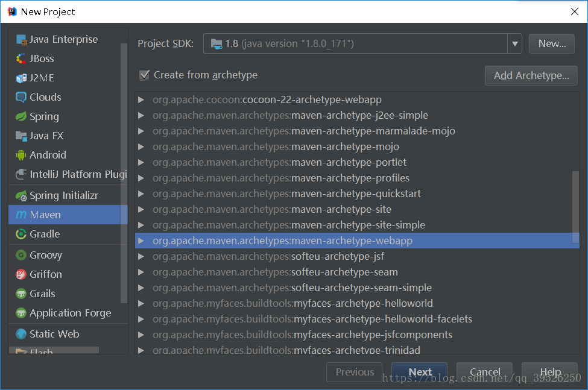Expand maven-archetype-quickstart node

pyautogui.click(x=141, y=193)
